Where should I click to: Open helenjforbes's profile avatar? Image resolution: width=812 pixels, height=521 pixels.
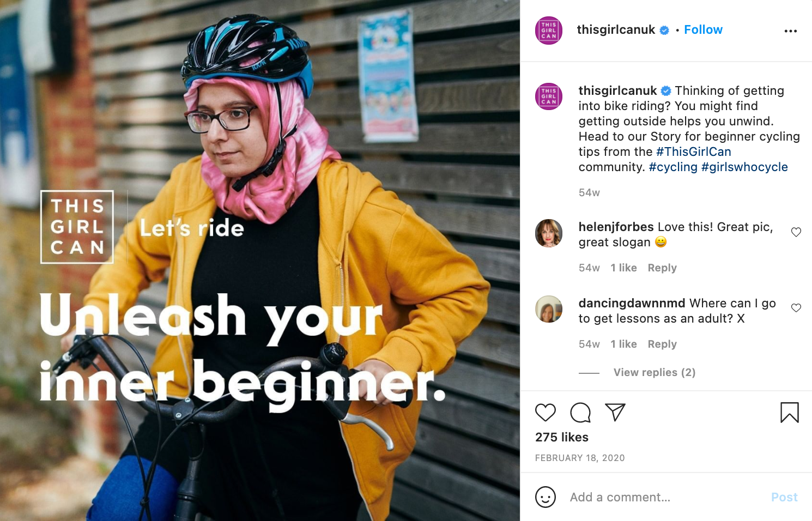point(549,233)
